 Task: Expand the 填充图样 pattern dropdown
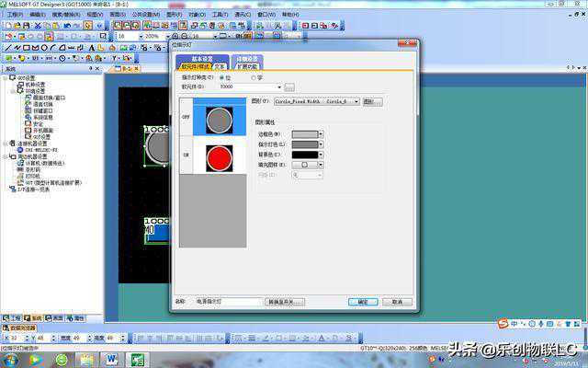point(322,165)
